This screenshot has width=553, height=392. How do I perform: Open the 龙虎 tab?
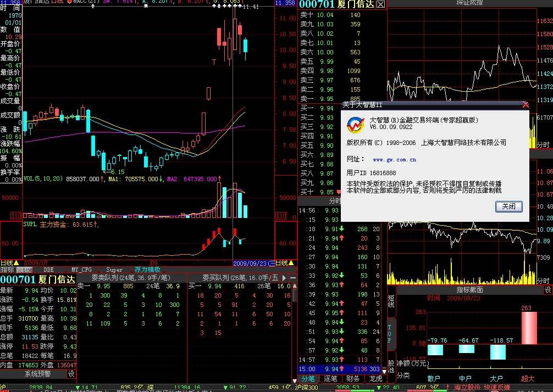coord(375,379)
